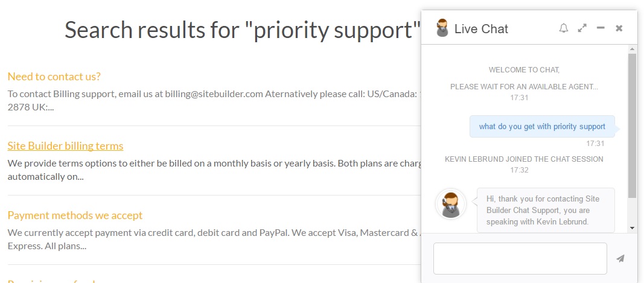Focus the chat message input box
644x283 pixels.
pos(520,258)
